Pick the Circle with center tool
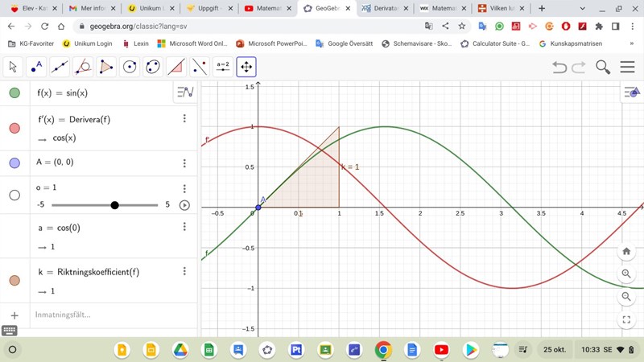This screenshot has height=362, width=644. [130, 67]
